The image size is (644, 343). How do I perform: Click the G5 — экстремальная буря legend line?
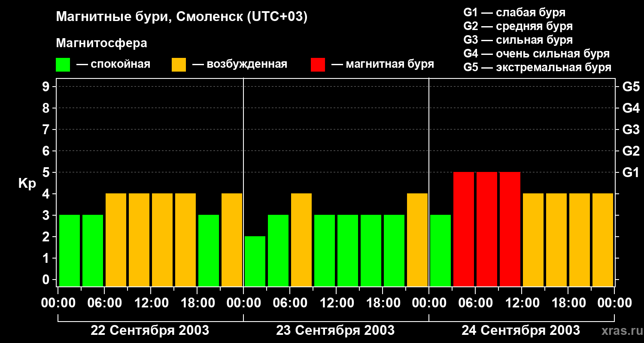538,67
